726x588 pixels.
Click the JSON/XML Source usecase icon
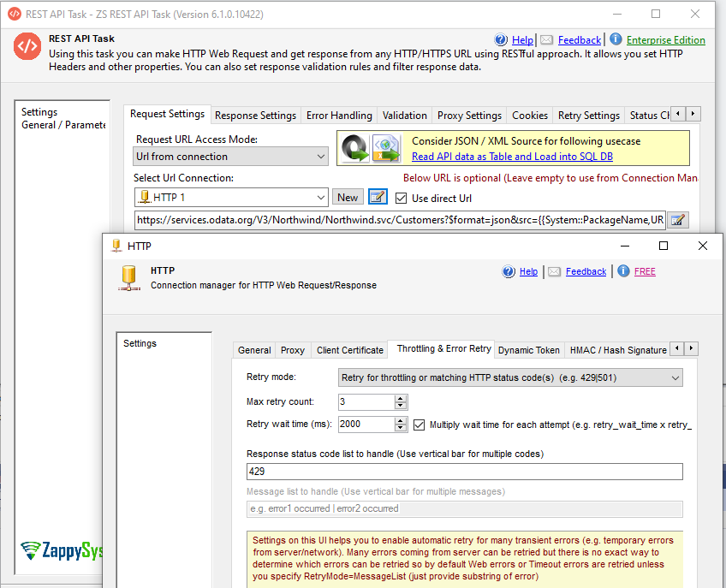coord(371,148)
